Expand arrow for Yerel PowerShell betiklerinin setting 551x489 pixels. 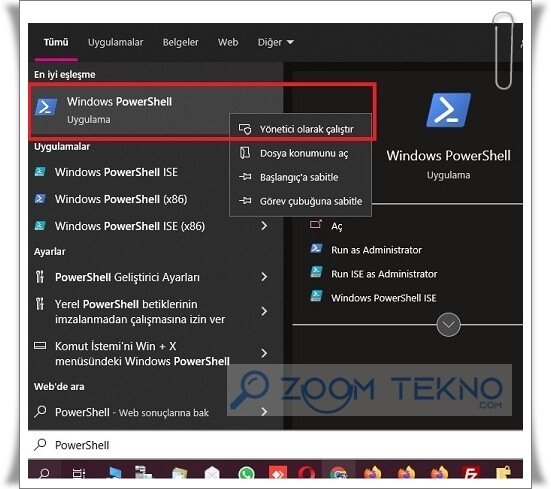click(264, 311)
